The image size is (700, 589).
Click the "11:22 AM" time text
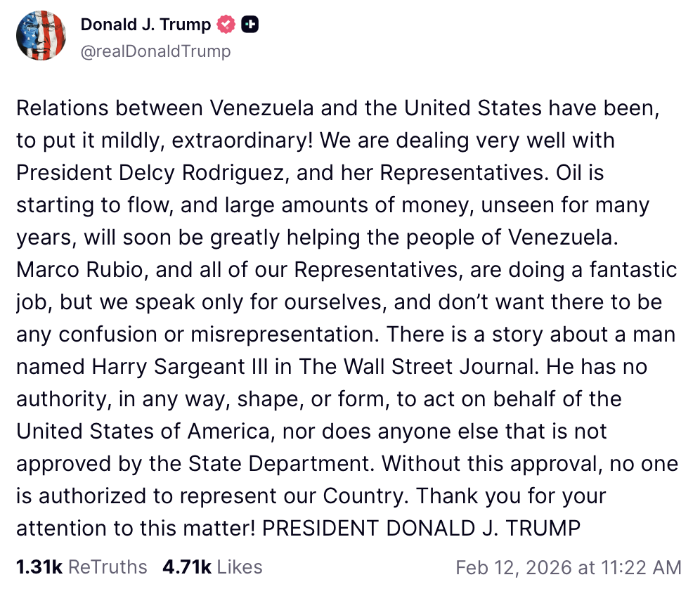point(645,567)
